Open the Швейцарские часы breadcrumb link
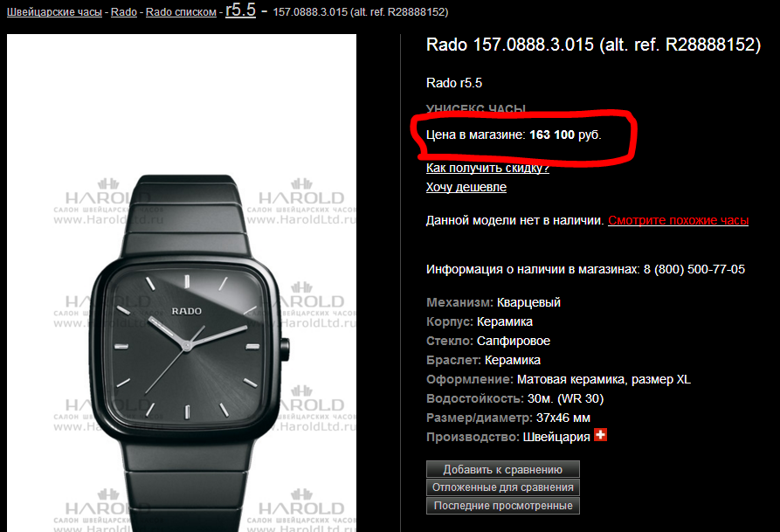 click(54, 12)
